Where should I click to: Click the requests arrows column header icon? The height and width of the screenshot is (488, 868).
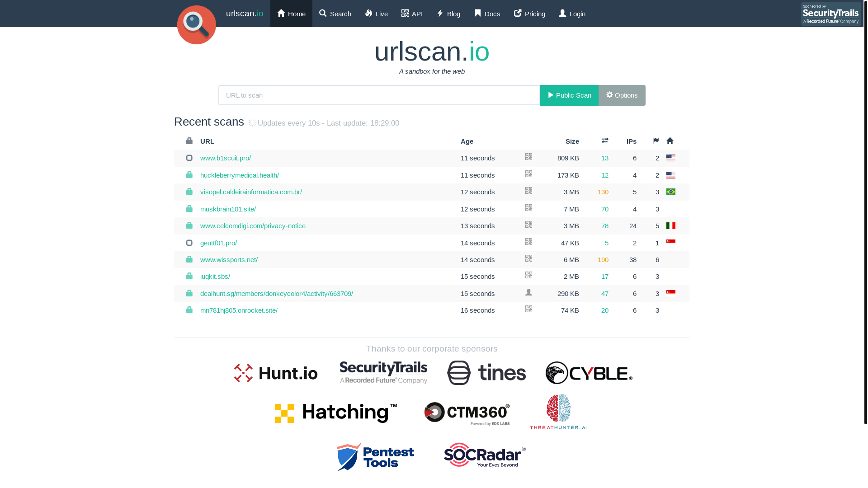605,141
